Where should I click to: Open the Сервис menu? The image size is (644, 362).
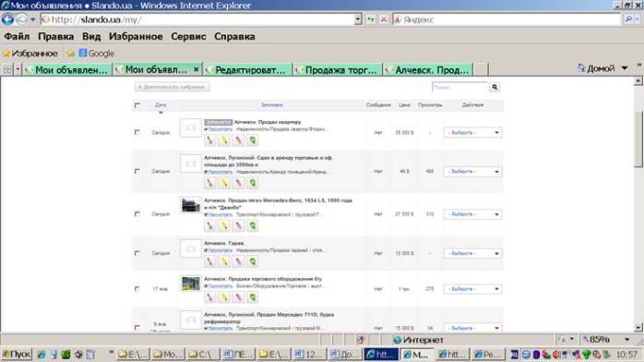coord(188,37)
